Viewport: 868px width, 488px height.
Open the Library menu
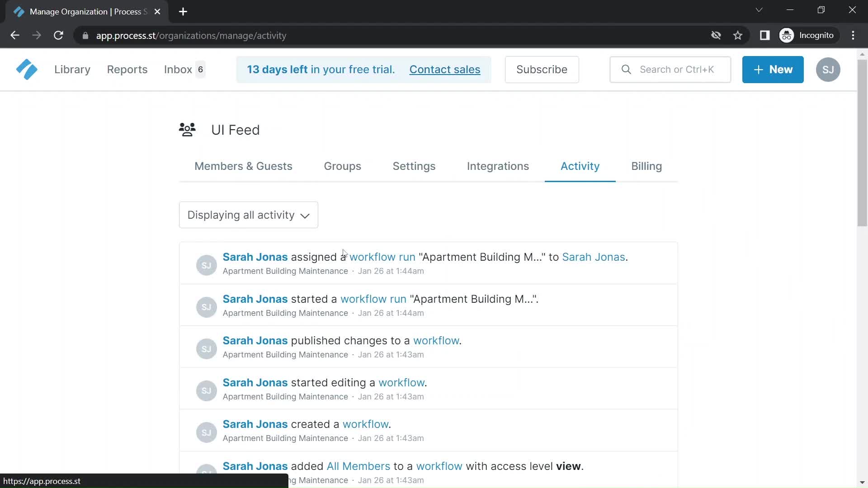click(72, 70)
